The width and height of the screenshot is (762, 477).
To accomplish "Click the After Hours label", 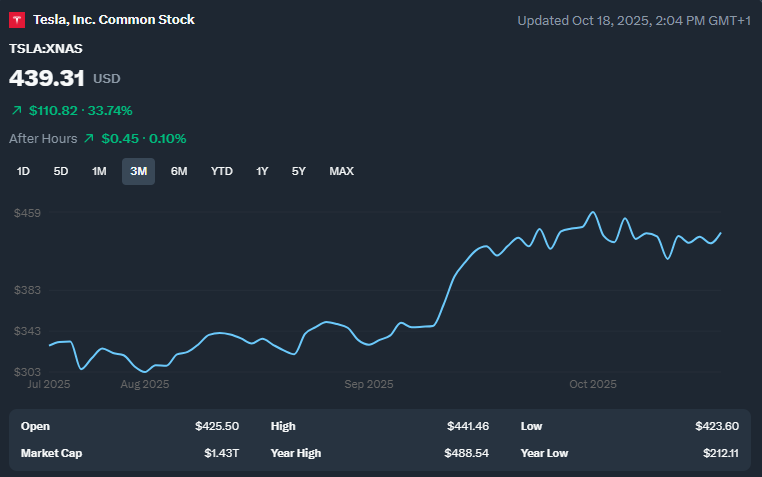I will coord(43,138).
